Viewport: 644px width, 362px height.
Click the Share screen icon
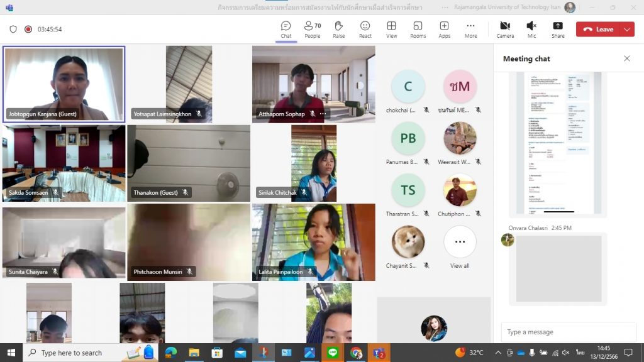point(557,29)
